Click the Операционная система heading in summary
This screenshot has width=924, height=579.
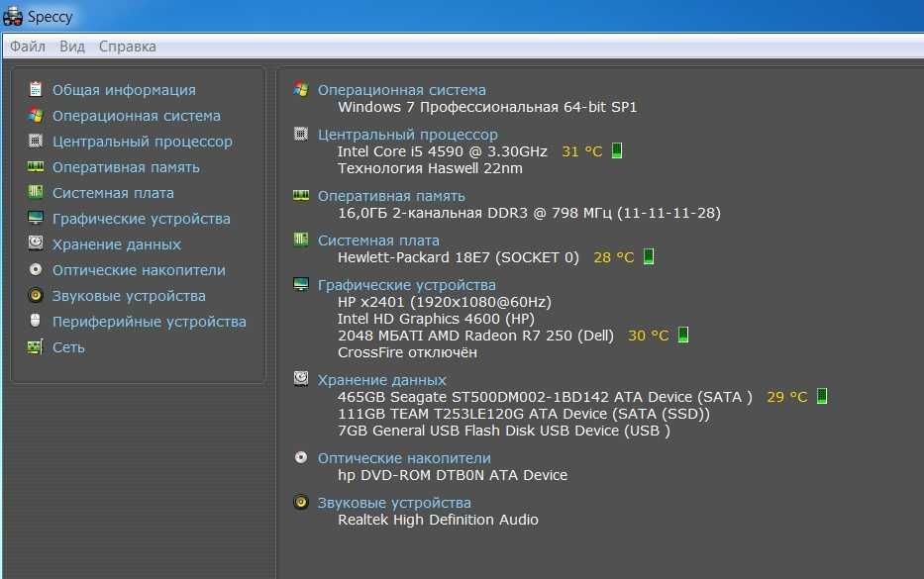coord(402,90)
